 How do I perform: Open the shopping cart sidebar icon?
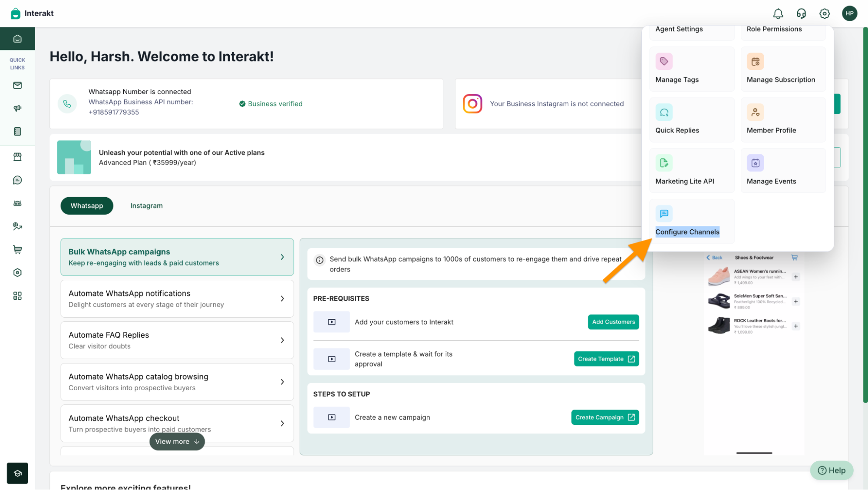coord(17,249)
